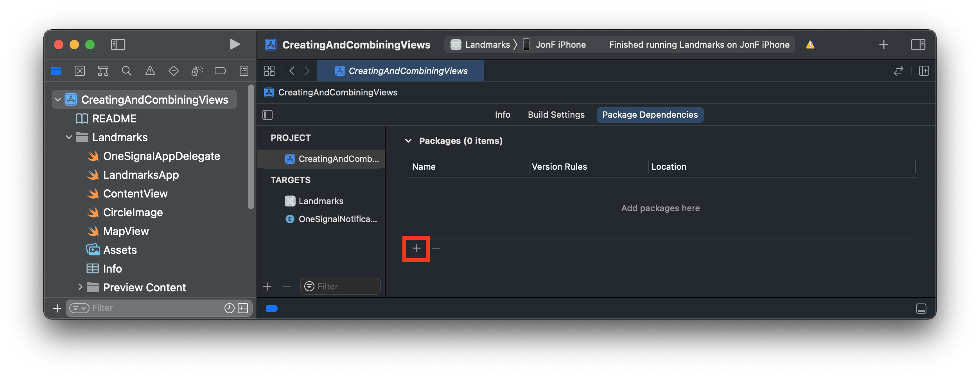The image size is (980, 377).
Task: Go forward in editor history
Action: [307, 71]
